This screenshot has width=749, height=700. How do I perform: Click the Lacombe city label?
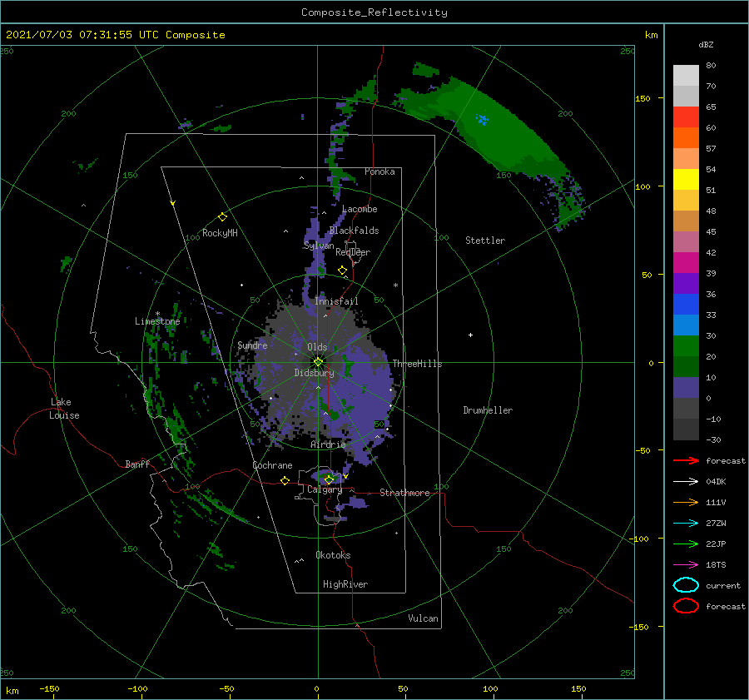(x=360, y=209)
